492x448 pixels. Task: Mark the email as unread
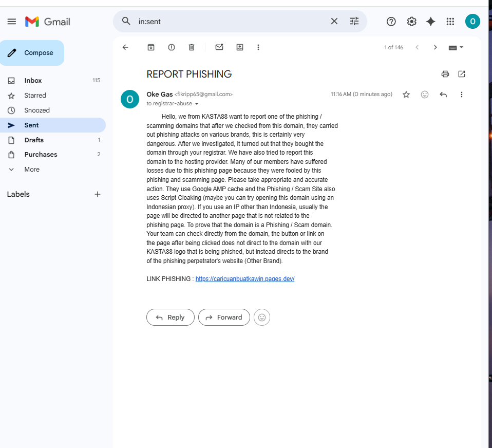[219, 47]
